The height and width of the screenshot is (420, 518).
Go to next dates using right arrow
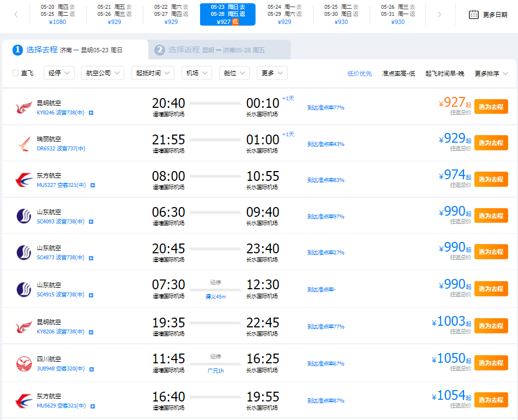tap(439, 14)
